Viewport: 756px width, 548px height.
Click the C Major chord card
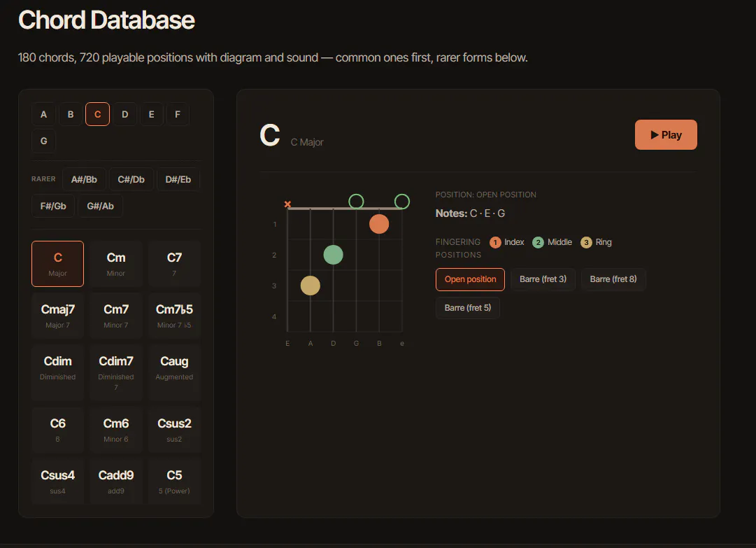58,264
